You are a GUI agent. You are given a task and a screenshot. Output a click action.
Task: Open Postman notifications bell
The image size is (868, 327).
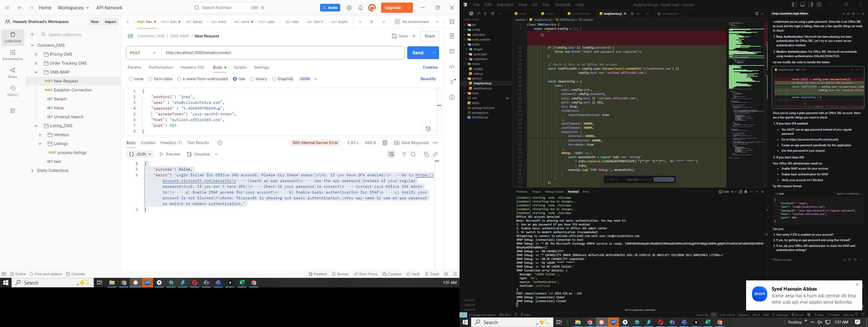click(x=361, y=8)
